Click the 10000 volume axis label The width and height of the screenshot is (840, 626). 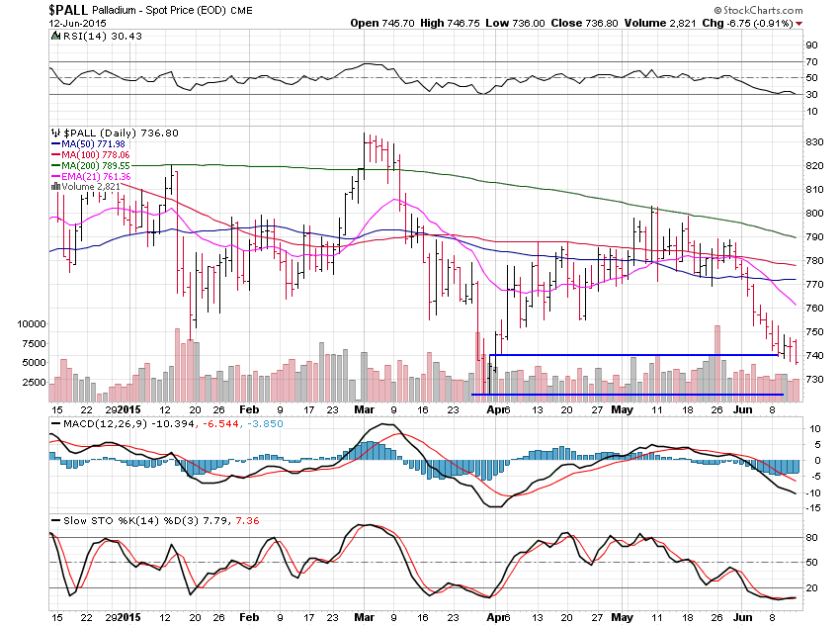(x=32, y=323)
